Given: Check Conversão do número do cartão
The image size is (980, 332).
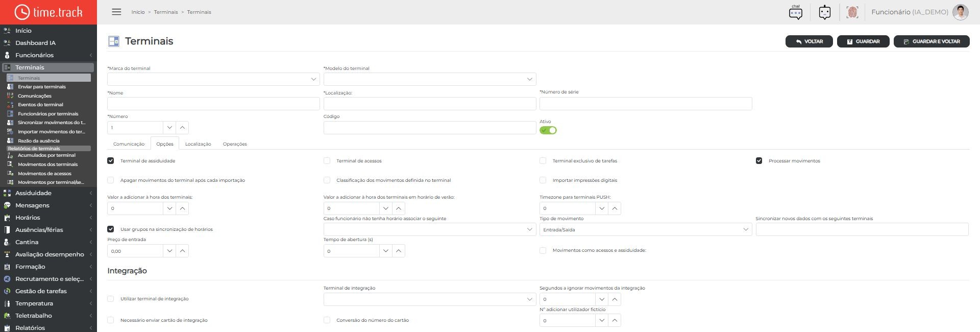Looking at the screenshot, I should [x=327, y=320].
